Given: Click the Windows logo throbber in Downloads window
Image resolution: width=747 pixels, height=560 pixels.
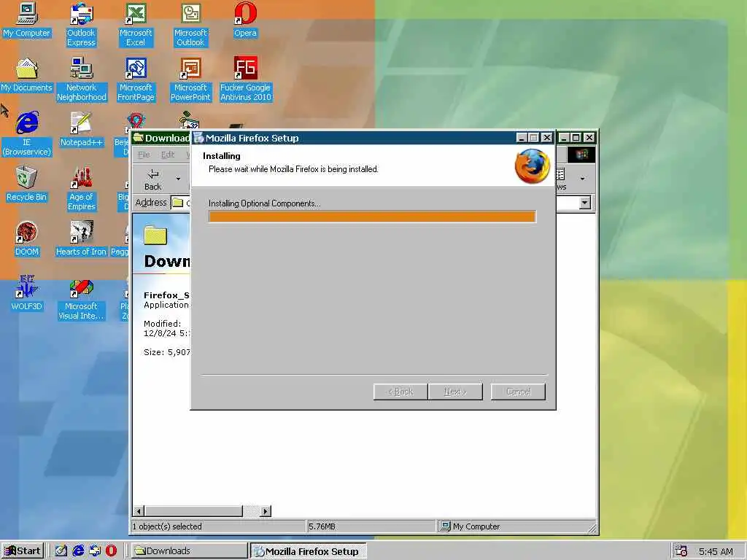Looking at the screenshot, I should [x=581, y=155].
